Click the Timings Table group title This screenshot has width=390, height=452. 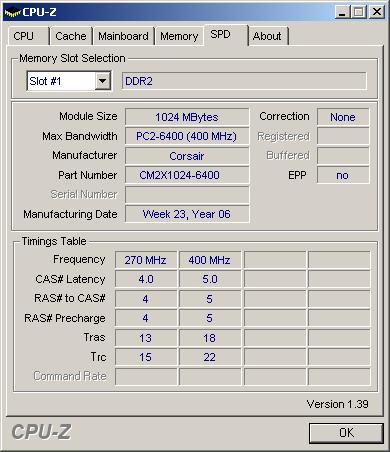pos(54,241)
